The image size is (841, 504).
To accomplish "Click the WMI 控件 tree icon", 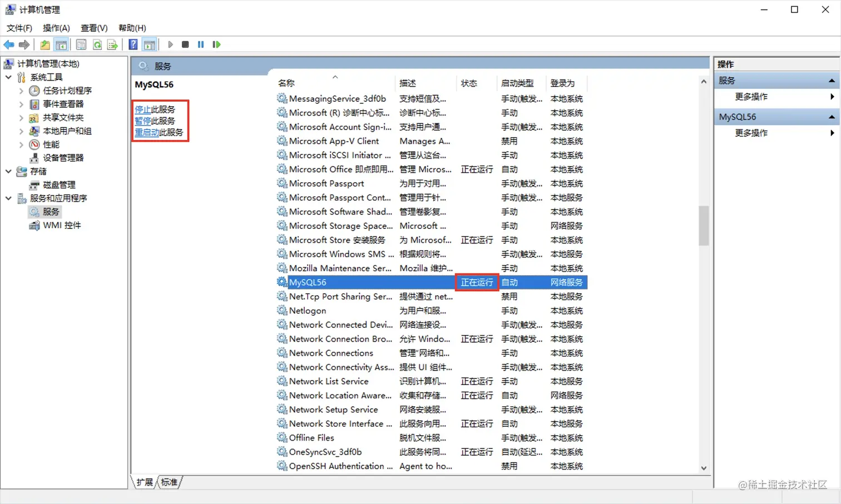I will click(x=34, y=225).
